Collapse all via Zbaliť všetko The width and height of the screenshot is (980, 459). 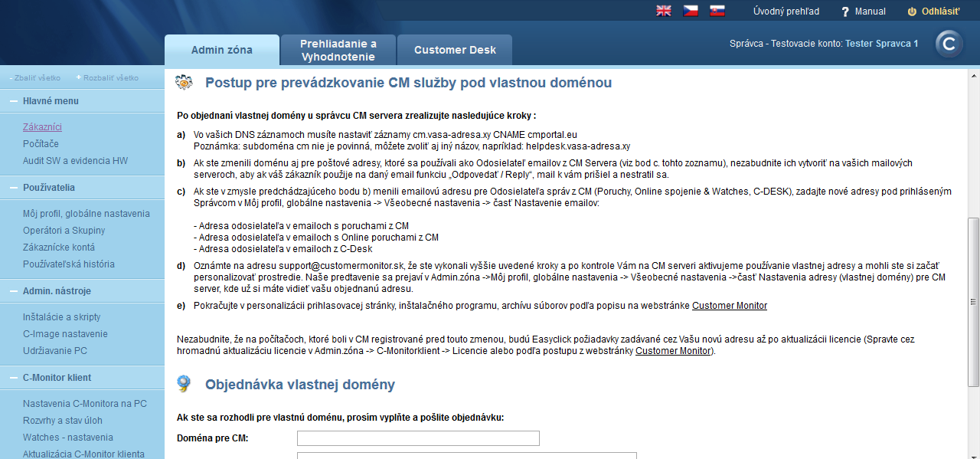[34, 78]
